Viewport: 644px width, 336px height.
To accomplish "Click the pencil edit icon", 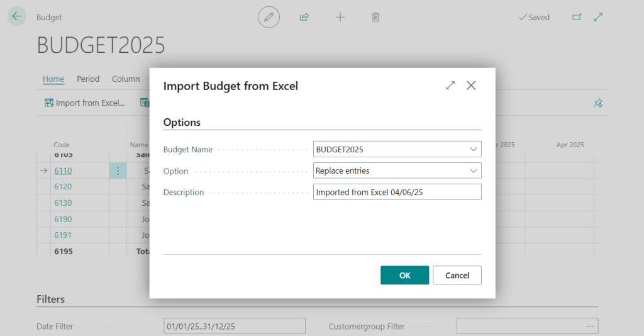I will [269, 17].
